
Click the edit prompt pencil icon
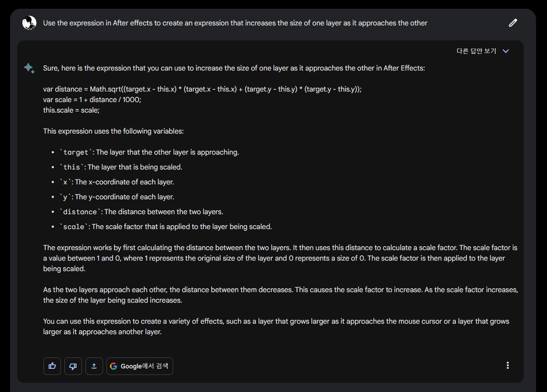(x=513, y=23)
